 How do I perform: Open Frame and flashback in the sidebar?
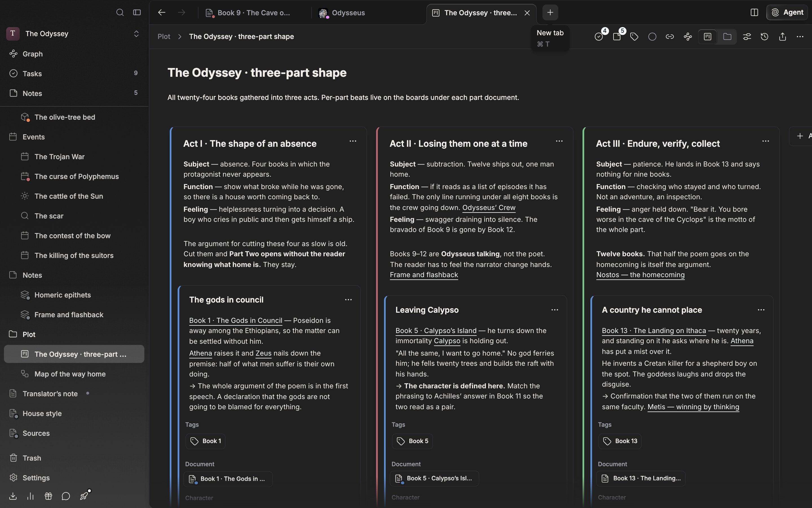click(x=74, y=314)
